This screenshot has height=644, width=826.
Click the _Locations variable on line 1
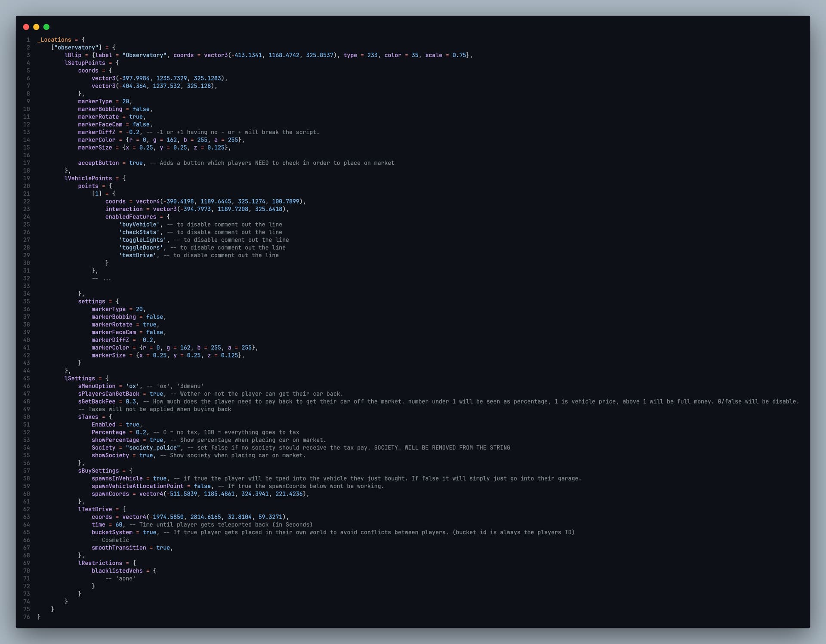[x=54, y=40]
